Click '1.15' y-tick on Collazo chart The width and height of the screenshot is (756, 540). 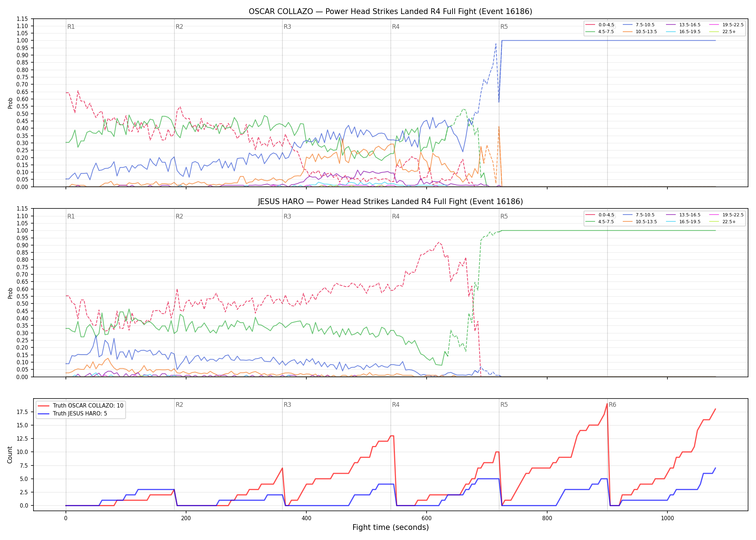click(x=23, y=19)
